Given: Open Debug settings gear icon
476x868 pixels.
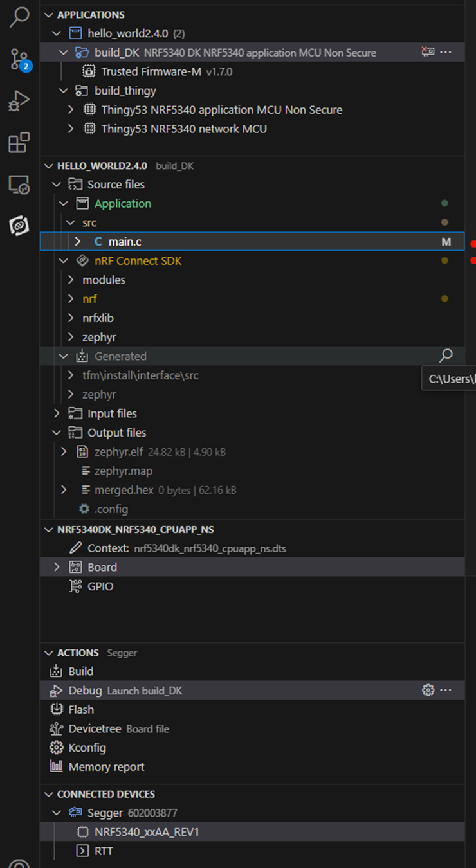Looking at the screenshot, I should click(x=428, y=690).
